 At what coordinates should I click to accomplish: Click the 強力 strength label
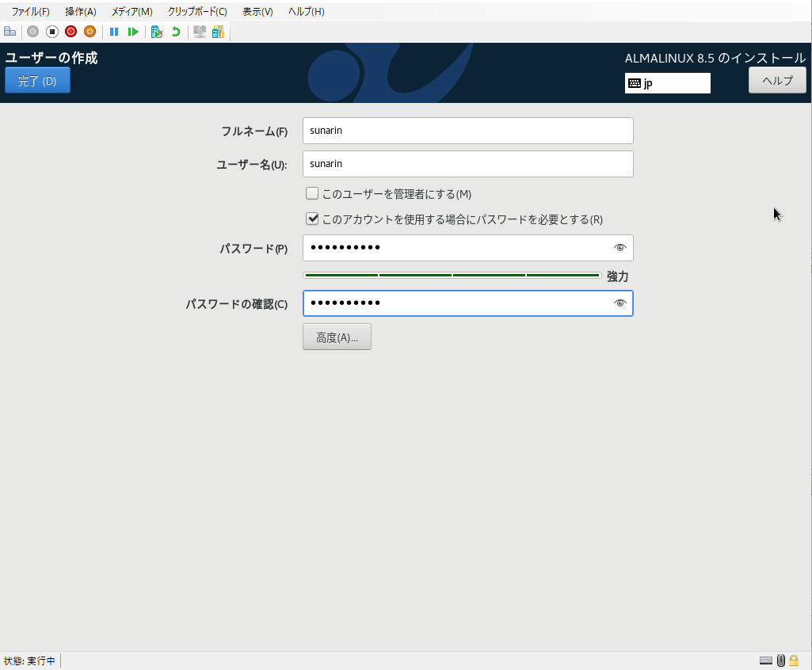(618, 276)
